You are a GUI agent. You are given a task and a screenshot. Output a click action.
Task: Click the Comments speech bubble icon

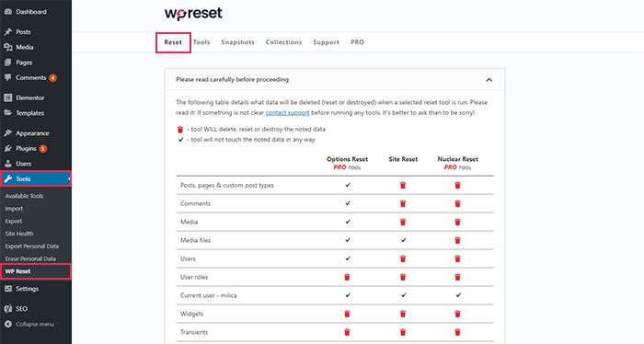[x=7, y=77]
